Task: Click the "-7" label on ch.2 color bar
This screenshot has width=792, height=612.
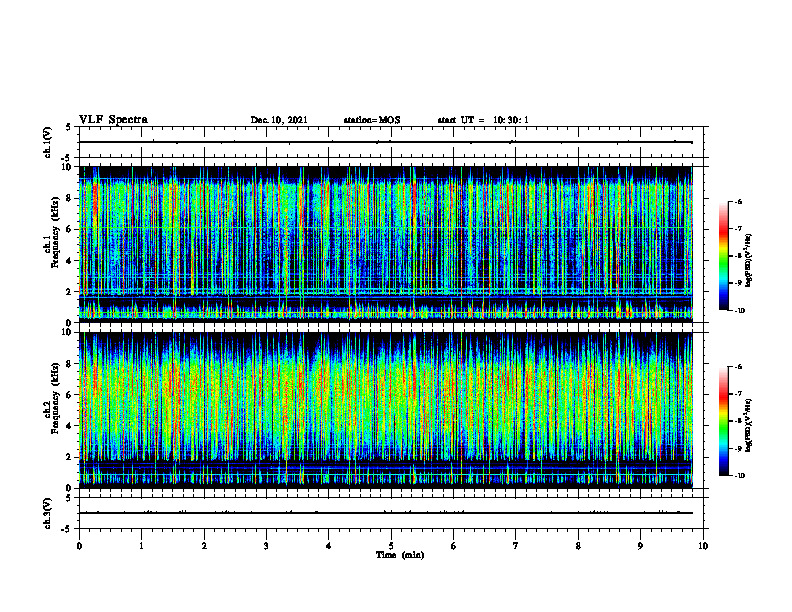Action: click(738, 394)
